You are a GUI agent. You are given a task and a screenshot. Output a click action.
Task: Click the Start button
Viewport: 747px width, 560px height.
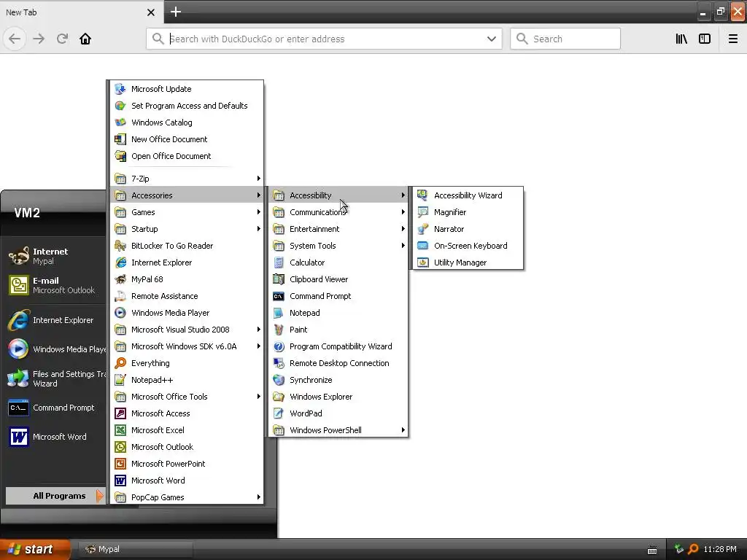(35, 549)
